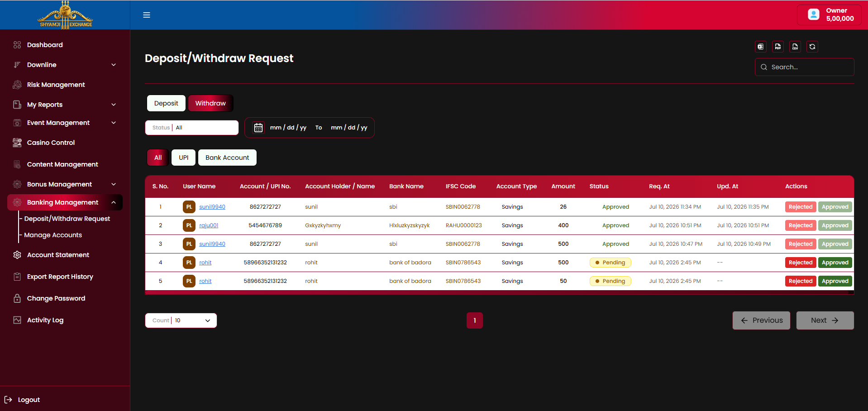Click the Previous page button
Image resolution: width=868 pixels, height=411 pixels.
tap(761, 320)
